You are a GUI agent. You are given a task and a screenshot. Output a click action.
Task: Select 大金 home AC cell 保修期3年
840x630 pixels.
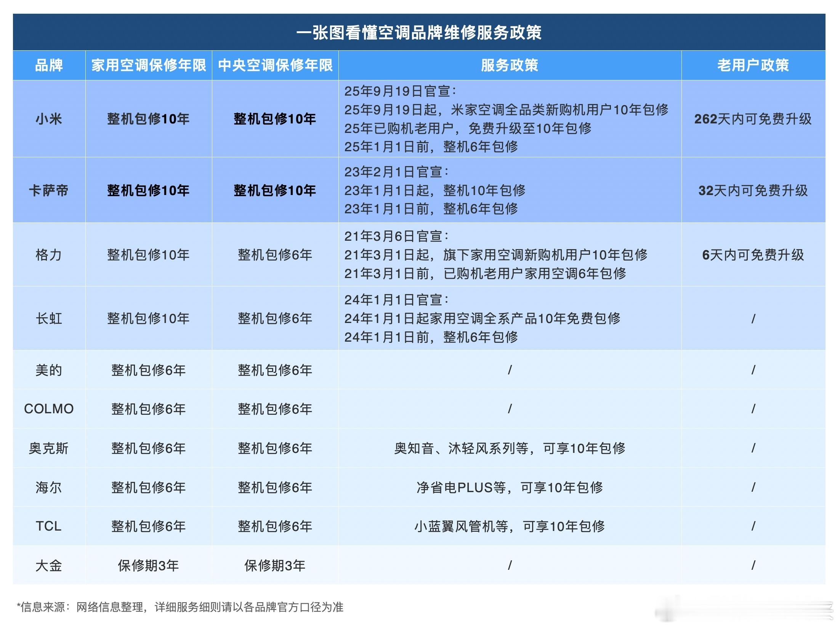[148, 565]
